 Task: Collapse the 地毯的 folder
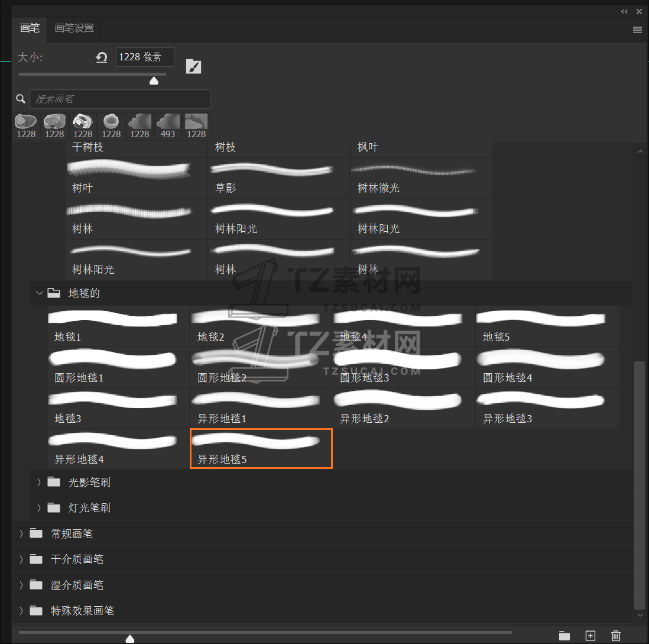(x=40, y=293)
